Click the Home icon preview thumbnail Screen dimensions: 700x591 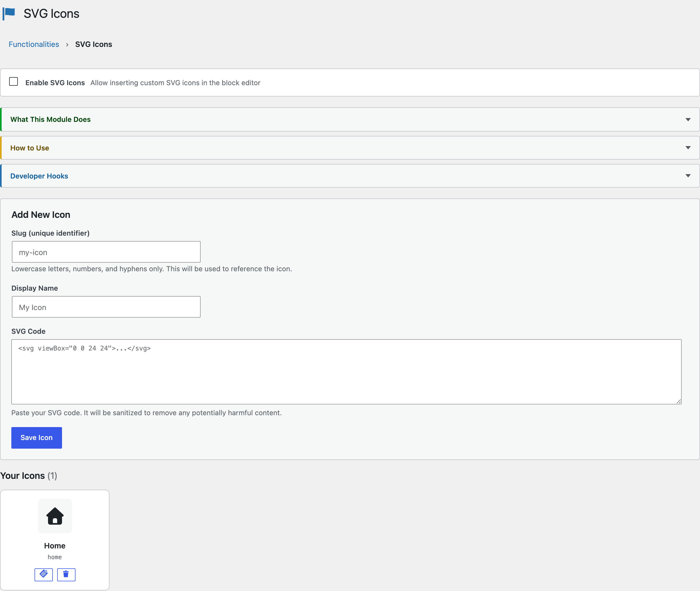click(x=55, y=516)
